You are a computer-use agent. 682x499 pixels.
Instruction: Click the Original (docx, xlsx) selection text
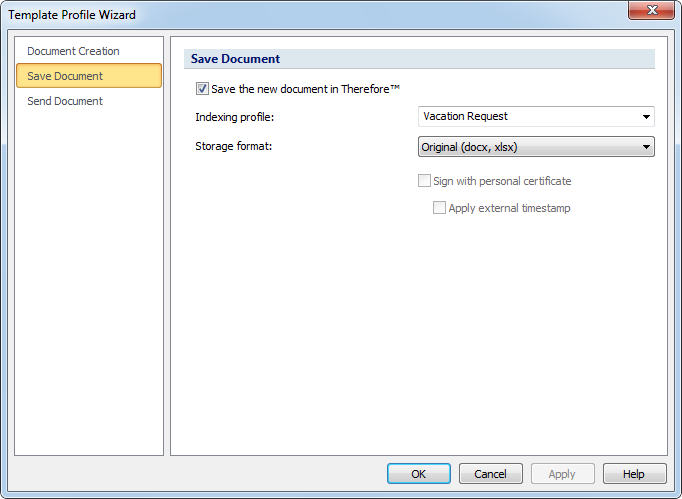(469, 148)
